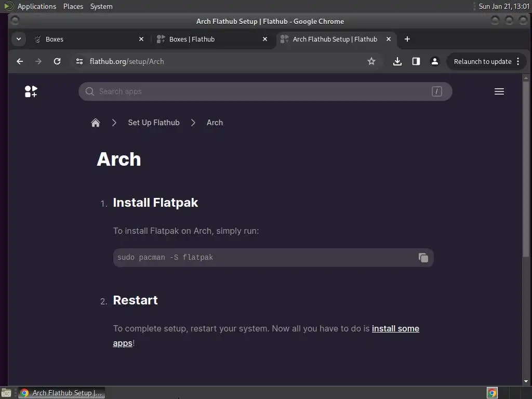Open the System menu

click(101, 6)
